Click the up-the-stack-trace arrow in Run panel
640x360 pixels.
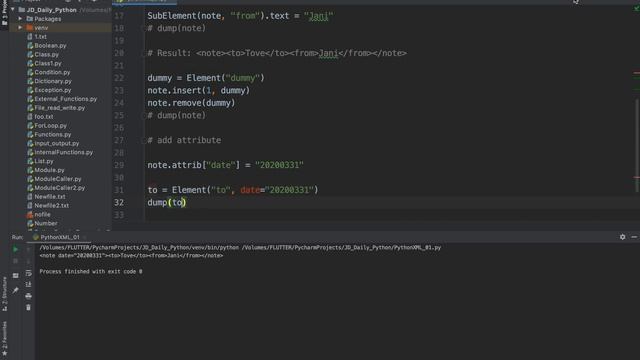29,249
